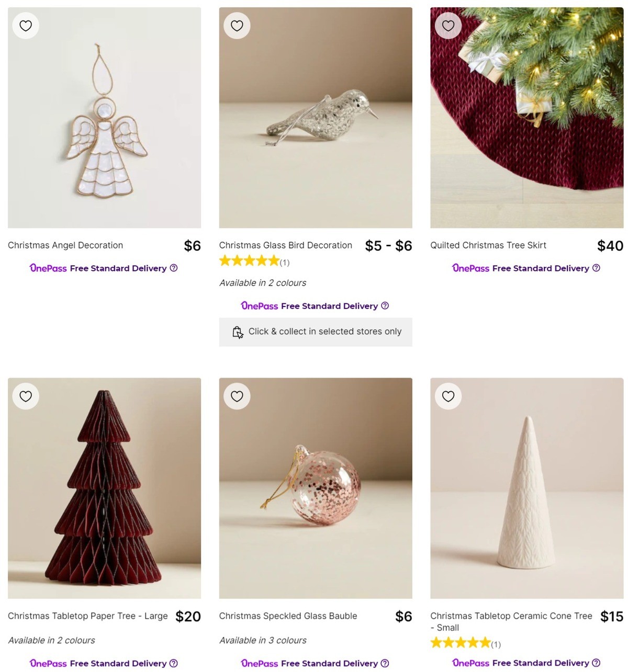Click the review count on Ceramic Cone Tree
Viewport: 628px width, 672px height.
coord(496,644)
